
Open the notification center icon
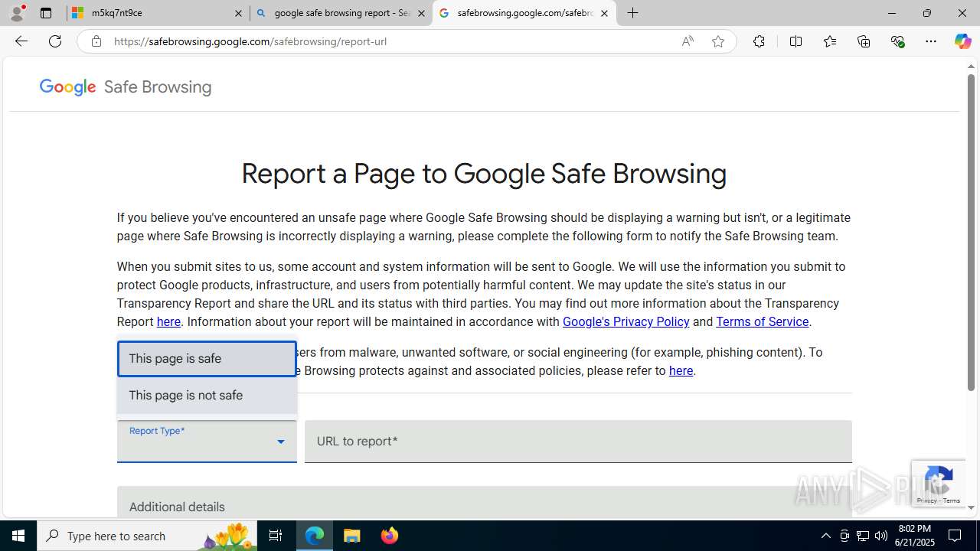point(955,536)
